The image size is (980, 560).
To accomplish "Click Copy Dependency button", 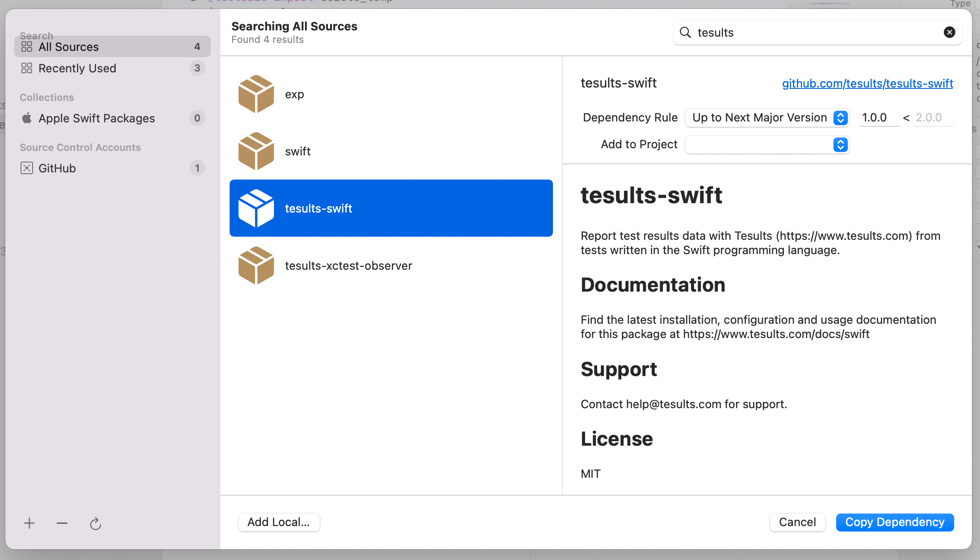I will [x=895, y=522].
